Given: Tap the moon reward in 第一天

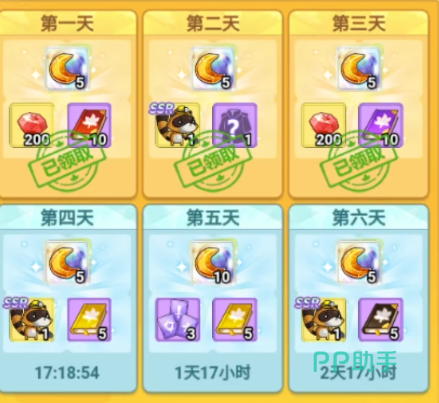Looking at the screenshot, I should [x=67, y=69].
